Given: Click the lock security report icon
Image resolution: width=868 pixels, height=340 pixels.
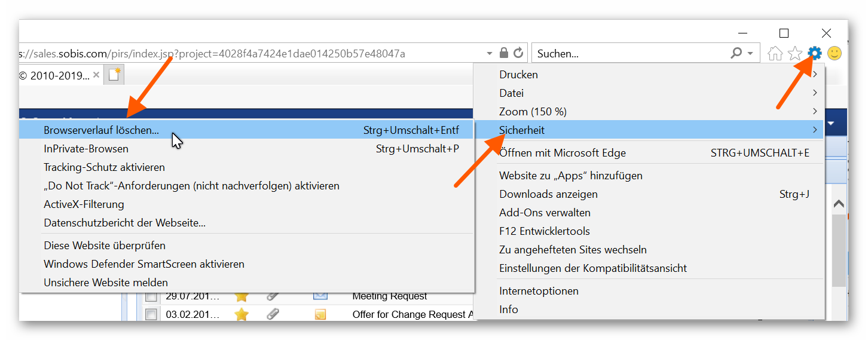Looking at the screenshot, I should point(504,53).
